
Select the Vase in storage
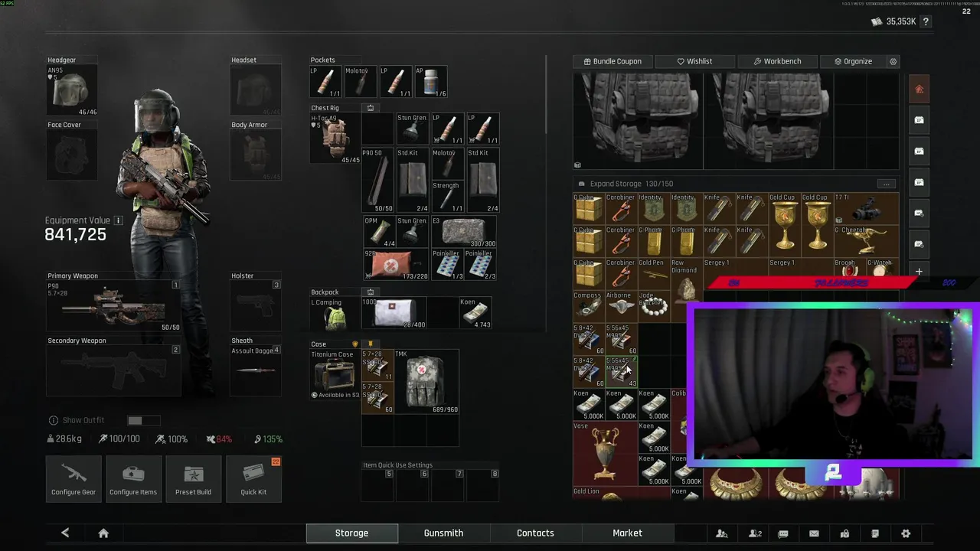pyautogui.click(x=605, y=453)
